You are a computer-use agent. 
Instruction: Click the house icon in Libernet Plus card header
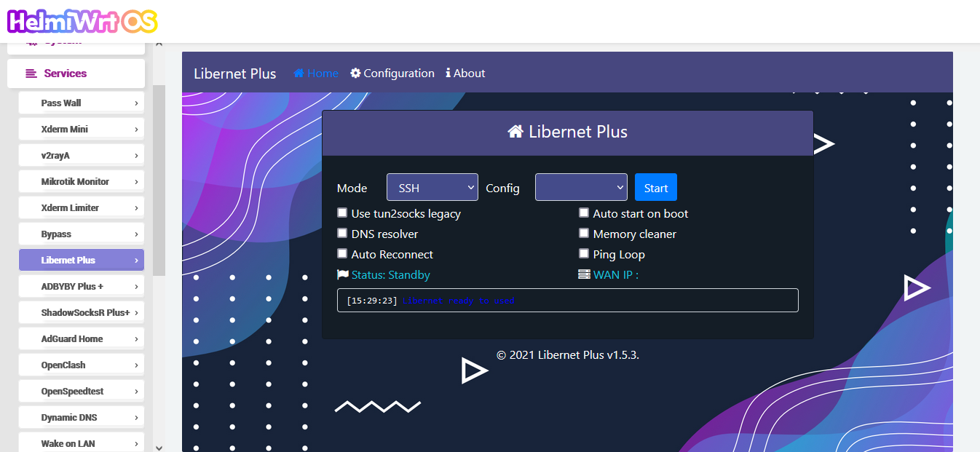coord(515,132)
